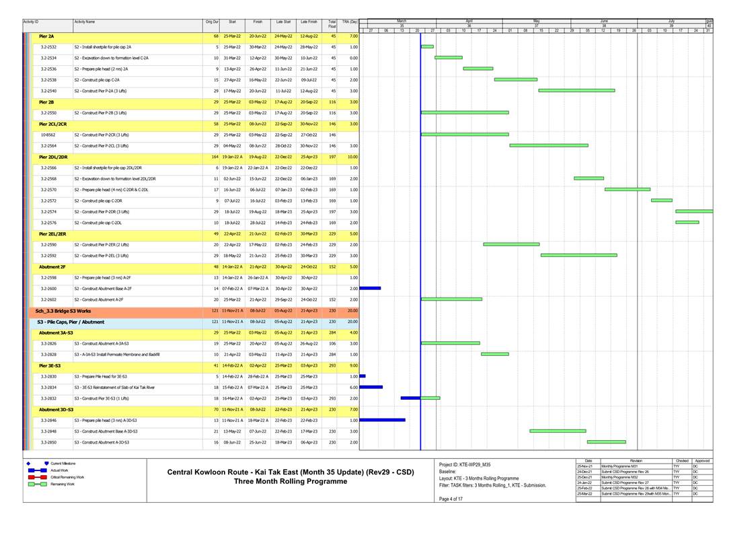Click the Late Finish column header
Image resolution: width=756 pixels, height=535 pixels.
pos(308,22)
